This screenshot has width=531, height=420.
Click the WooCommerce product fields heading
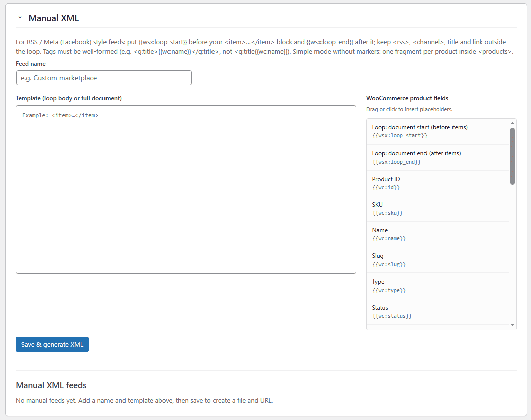click(x=407, y=98)
